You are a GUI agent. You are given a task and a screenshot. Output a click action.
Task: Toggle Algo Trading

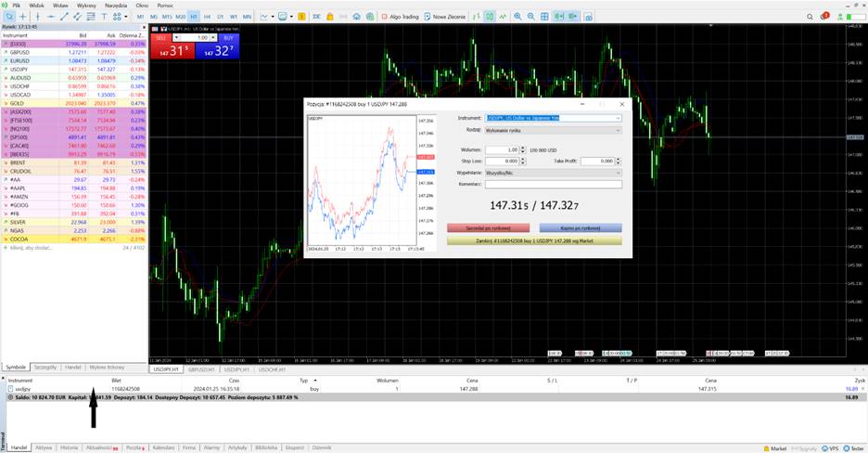(400, 17)
